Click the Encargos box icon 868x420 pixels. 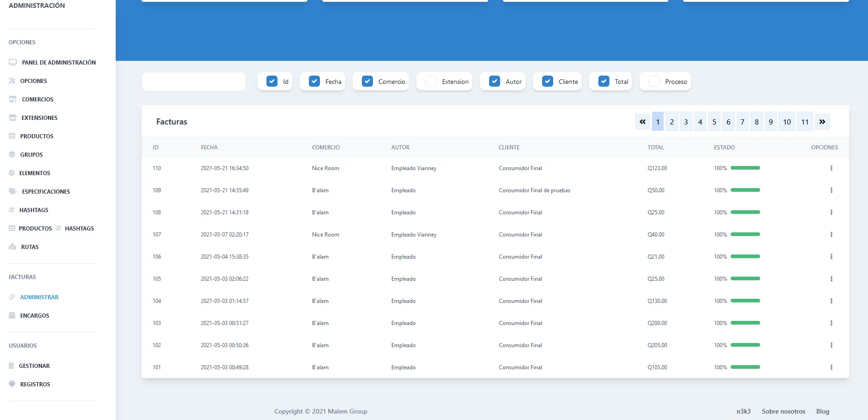click(x=12, y=315)
